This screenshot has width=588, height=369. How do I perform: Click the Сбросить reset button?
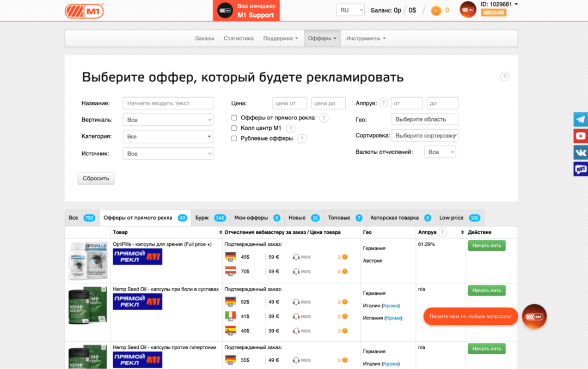tap(96, 178)
